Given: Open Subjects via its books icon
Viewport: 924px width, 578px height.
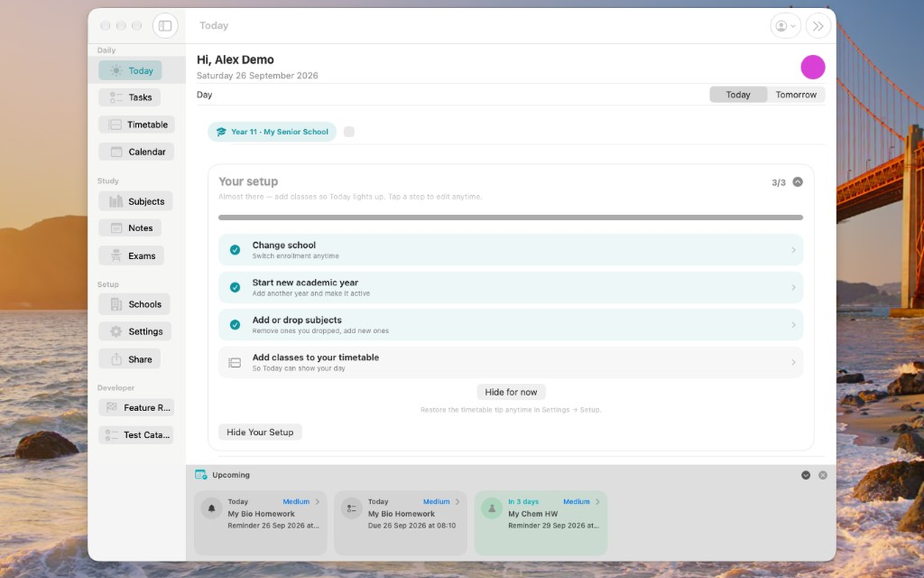Looking at the screenshot, I should (x=116, y=202).
